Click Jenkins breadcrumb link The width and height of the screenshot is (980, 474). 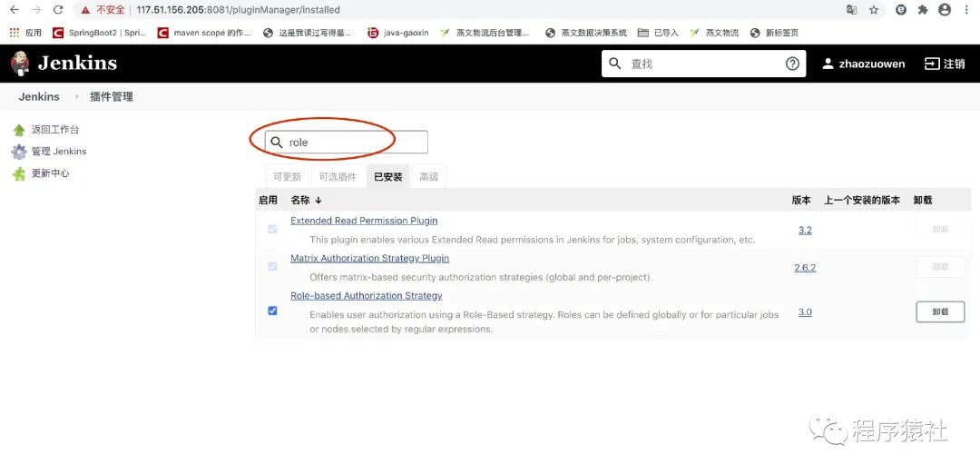point(39,97)
